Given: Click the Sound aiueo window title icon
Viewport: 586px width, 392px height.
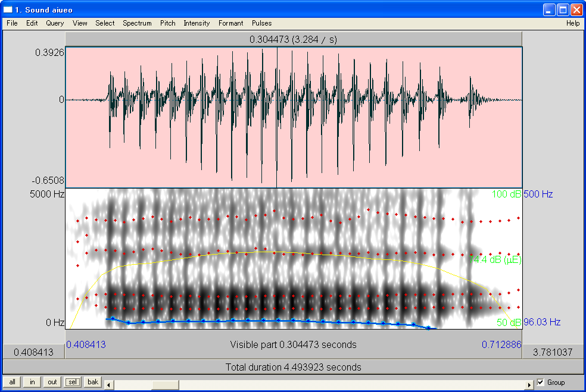Looking at the screenshot, I should click(x=8, y=10).
